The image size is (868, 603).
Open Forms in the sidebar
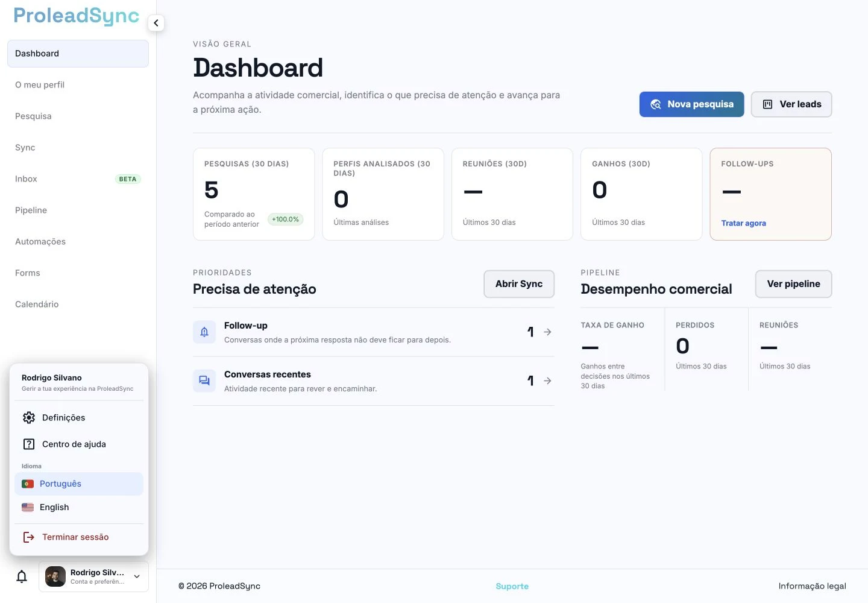(x=78, y=273)
